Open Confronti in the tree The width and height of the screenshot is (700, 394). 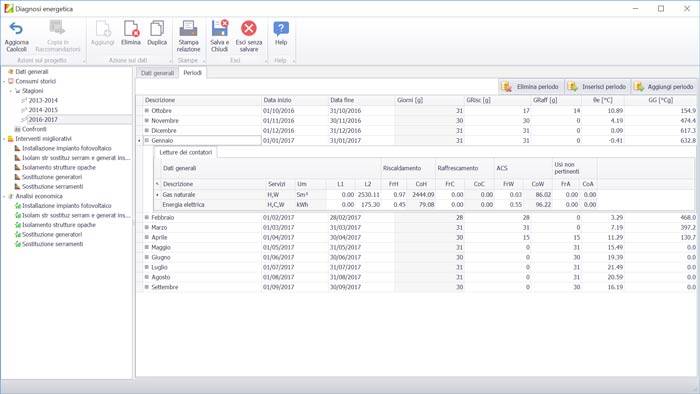[34, 129]
